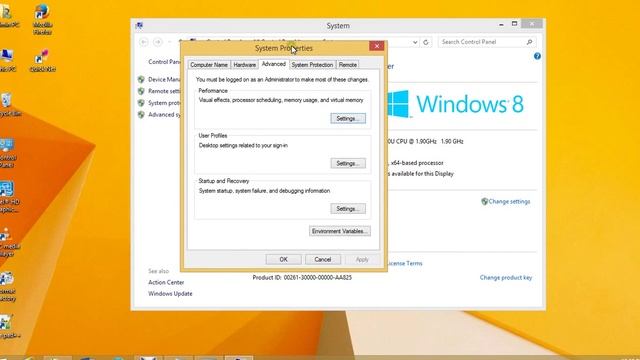Click the shield icon beside Advanced system settings
This screenshot has height=360, width=640.
point(141,115)
